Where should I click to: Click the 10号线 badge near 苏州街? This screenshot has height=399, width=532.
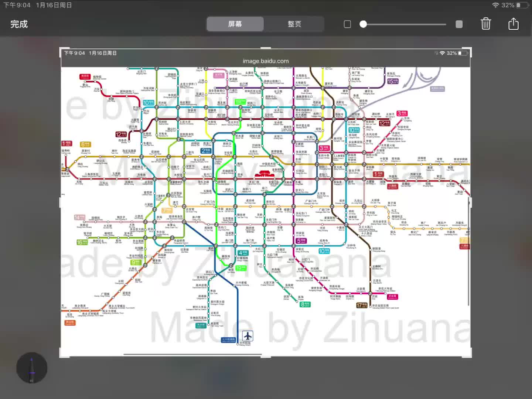[x=149, y=103]
